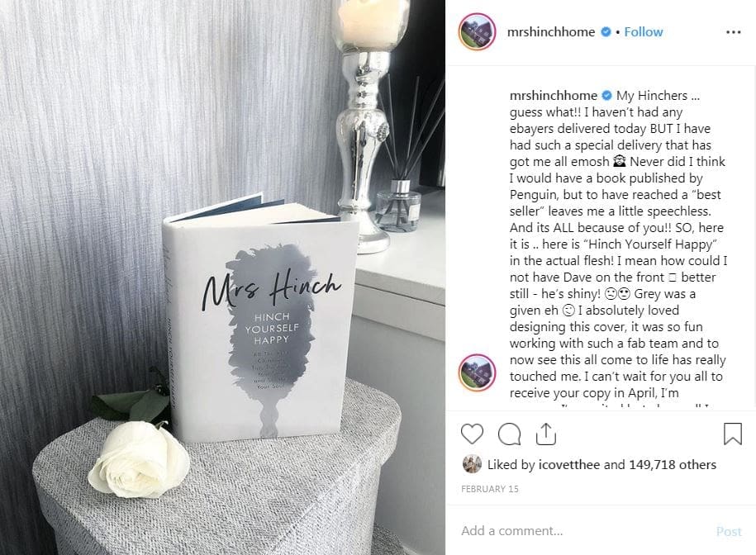The image size is (756, 555).
Task: Click the small liker avatar beside Liked by
Action: [x=472, y=464]
